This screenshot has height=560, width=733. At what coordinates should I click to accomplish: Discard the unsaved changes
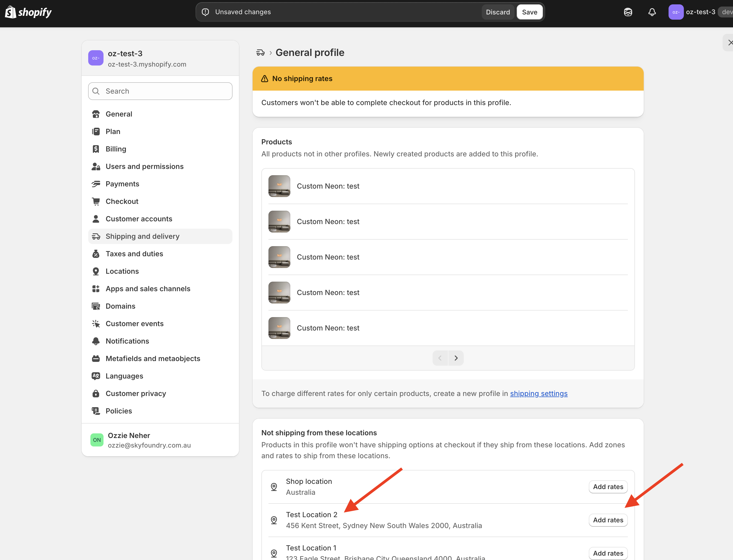[498, 12]
